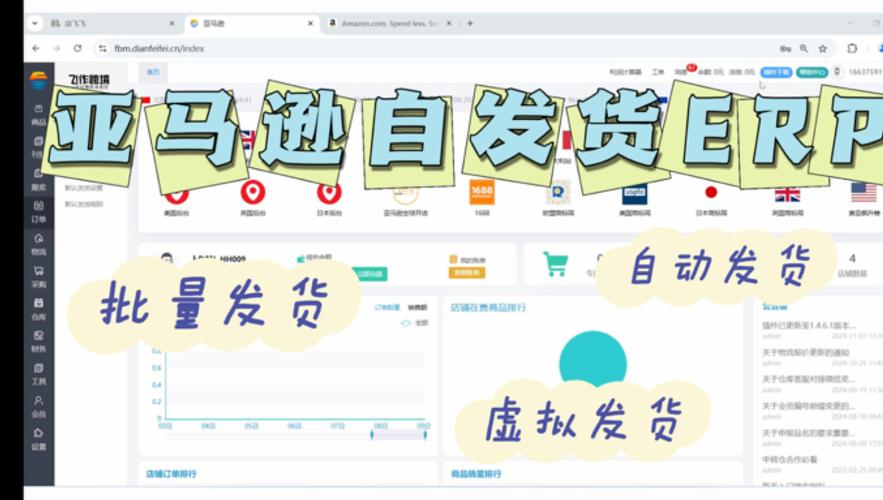
Task: Open the 采购 purchasing sidebar section
Action: pos(38,277)
